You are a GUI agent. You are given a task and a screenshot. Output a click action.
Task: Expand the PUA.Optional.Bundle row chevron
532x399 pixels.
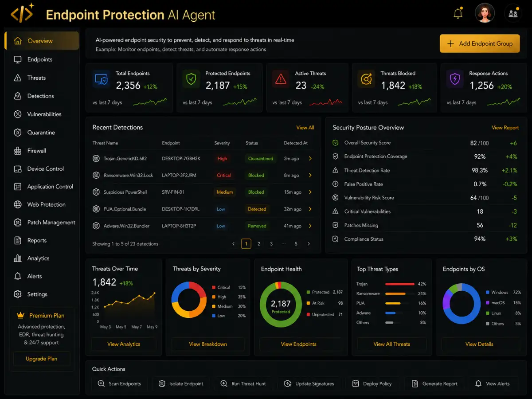(x=310, y=209)
